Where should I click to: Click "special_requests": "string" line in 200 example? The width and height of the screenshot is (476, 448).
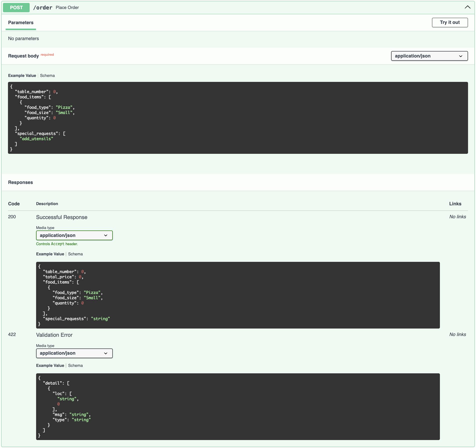76,319
